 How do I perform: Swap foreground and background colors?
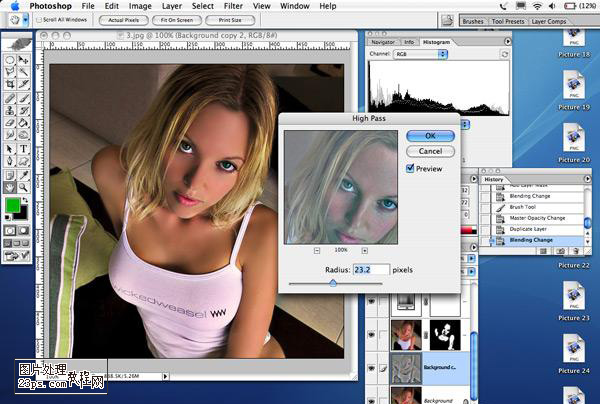pos(25,200)
